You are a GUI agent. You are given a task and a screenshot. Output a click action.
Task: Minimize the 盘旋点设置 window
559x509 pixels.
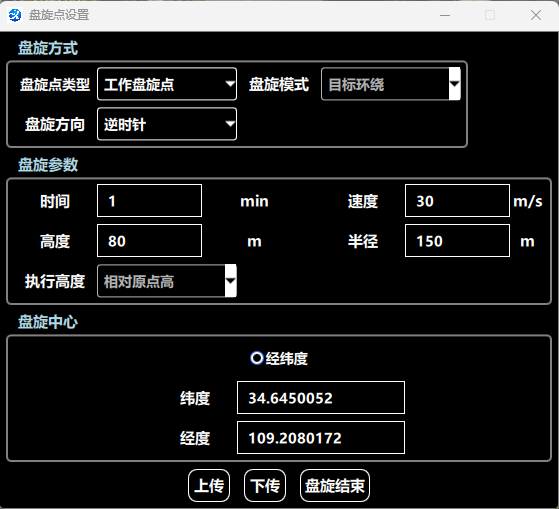pyautogui.click(x=445, y=15)
